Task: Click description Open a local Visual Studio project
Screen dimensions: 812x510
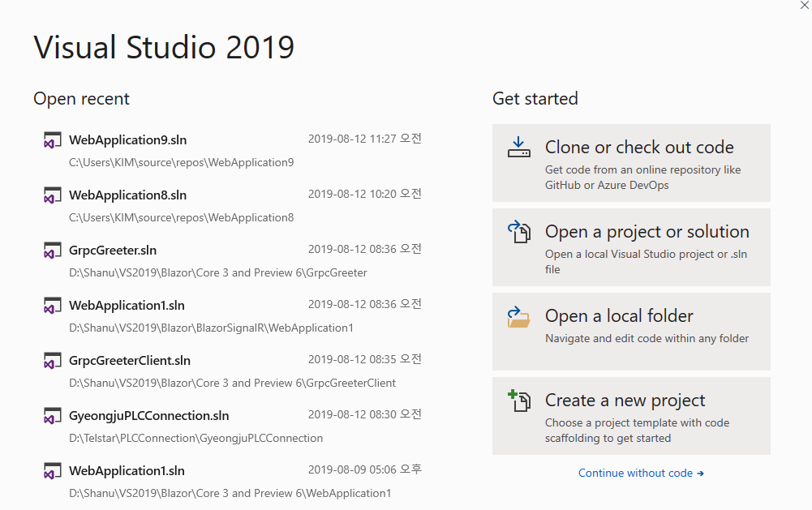Action: tap(646, 262)
